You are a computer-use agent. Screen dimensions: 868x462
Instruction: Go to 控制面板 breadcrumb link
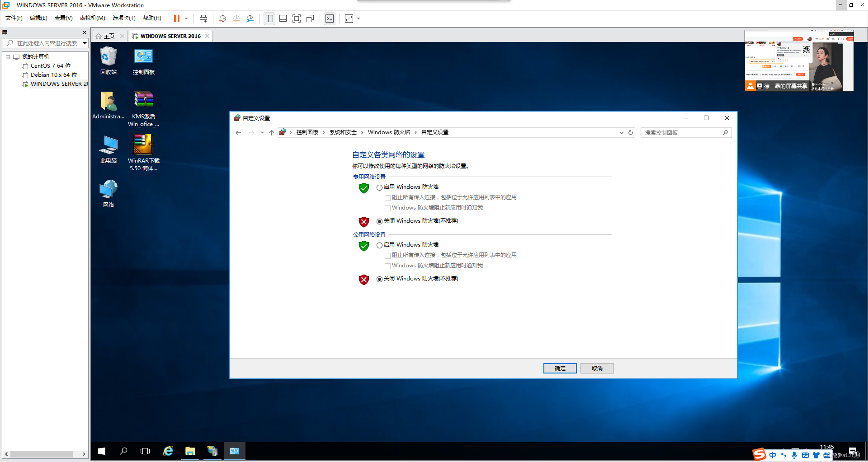pos(307,133)
